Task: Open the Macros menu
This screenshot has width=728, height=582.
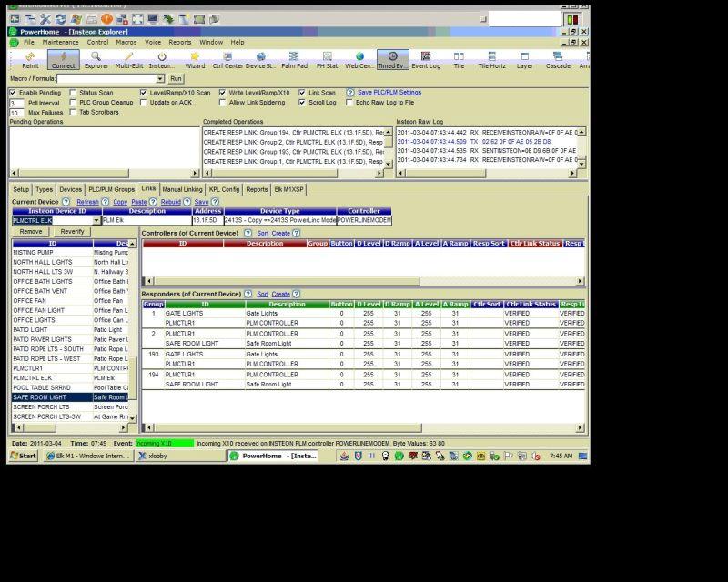Action: tap(126, 42)
